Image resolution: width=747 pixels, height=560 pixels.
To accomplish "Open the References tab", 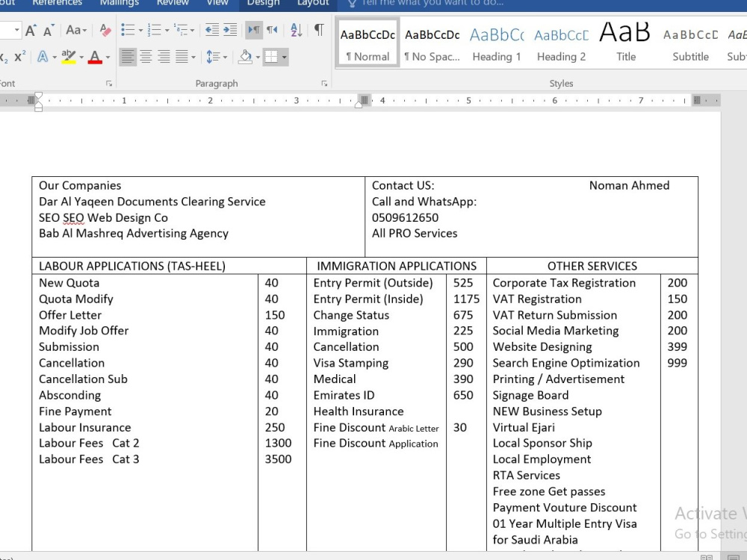I will click(x=58, y=3).
